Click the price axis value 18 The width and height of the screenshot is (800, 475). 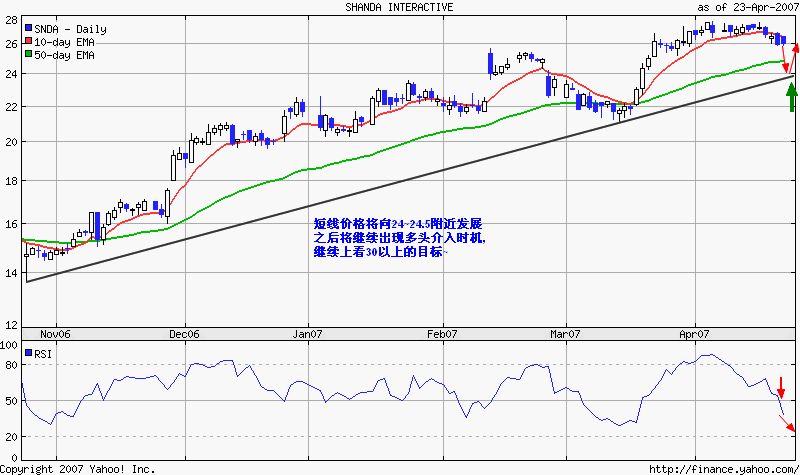coord(11,181)
